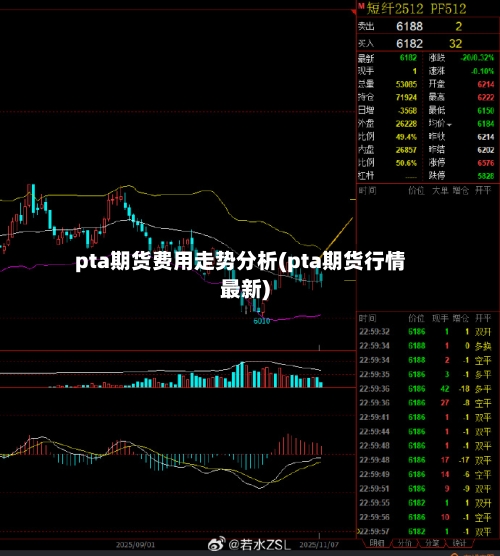Click the 买入 volume value 32
The image size is (500, 556).
[x=455, y=44]
